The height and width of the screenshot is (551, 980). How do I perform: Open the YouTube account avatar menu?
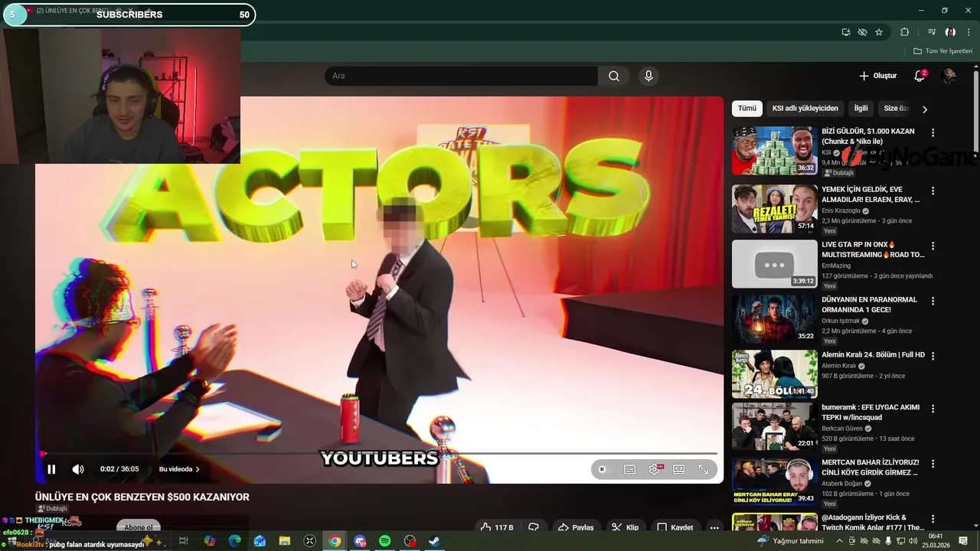pyautogui.click(x=949, y=76)
